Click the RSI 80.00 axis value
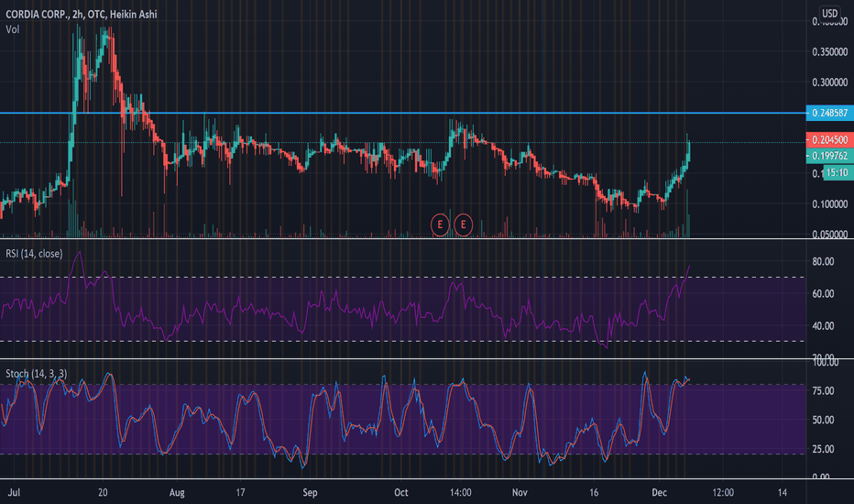 point(823,261)
